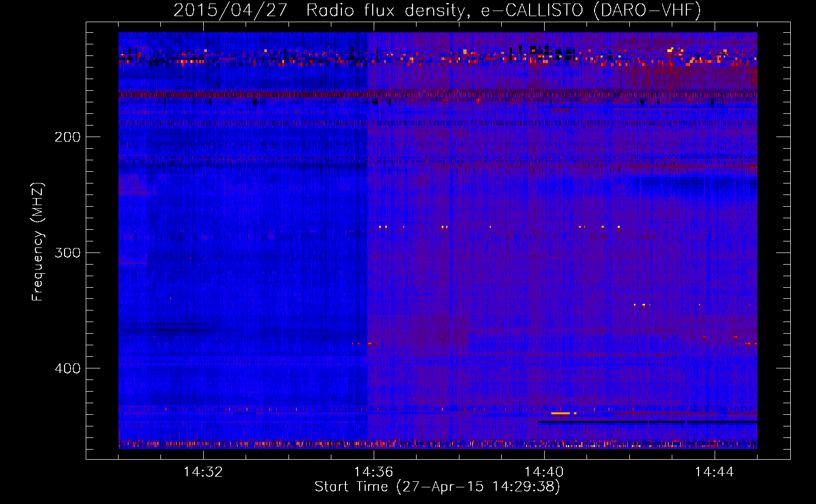Click the 200 frequency tick label

[68, 137]
